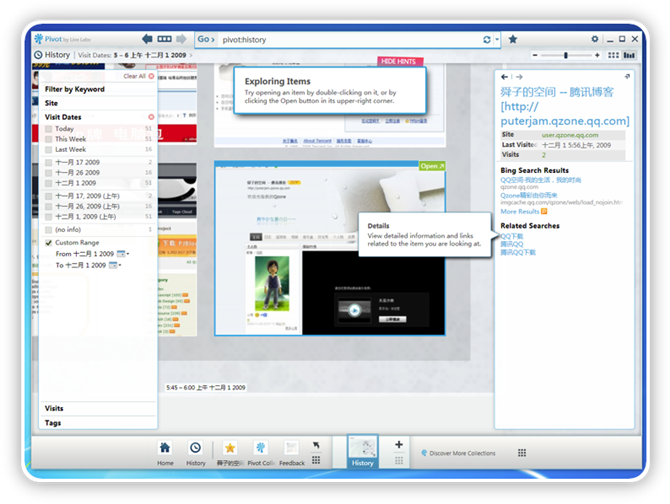The image size is (670, 504).
Task: Expand the Filter by Keyword section
Action: pos(75,89)
